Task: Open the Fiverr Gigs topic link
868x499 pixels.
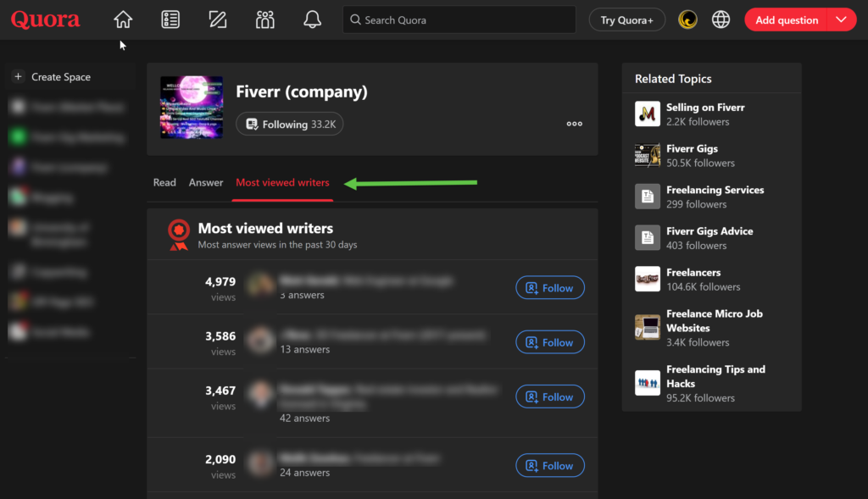Action: (x=692, y=148)
